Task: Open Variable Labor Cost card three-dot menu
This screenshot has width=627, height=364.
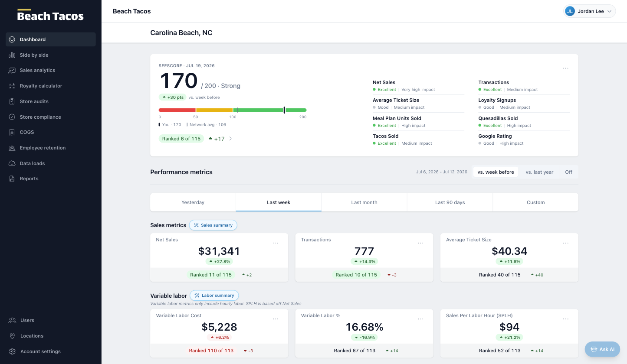Action: [276, 319]
